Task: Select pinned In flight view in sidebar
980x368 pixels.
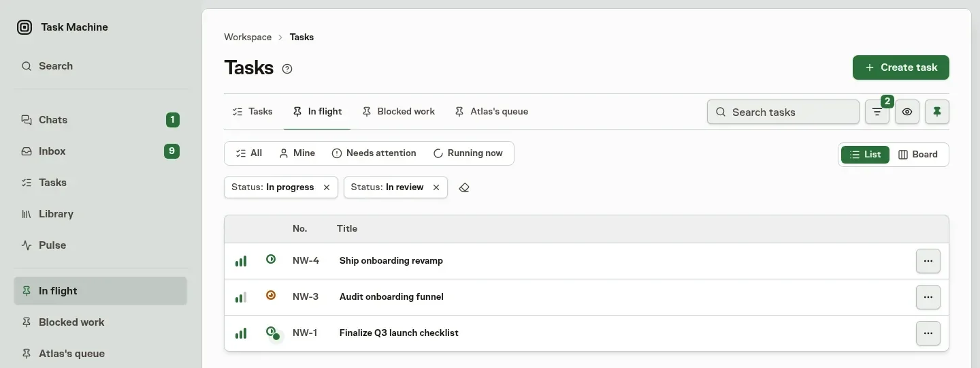Action: pos(101,291)
